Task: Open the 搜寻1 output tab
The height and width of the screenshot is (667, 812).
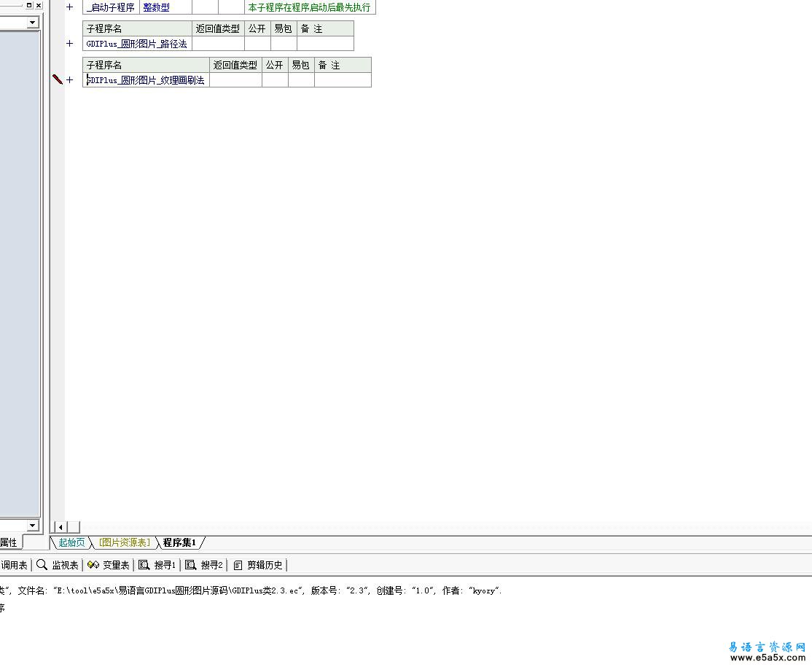Action: pyautogui.click(x=157, y=565)
